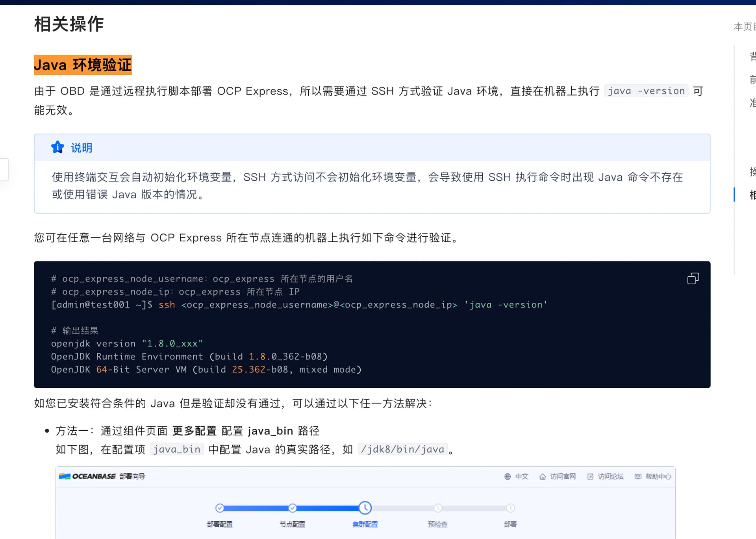Click the java -version inline code
The height and width of the screenshot is (539, 756).
point(646,91)
